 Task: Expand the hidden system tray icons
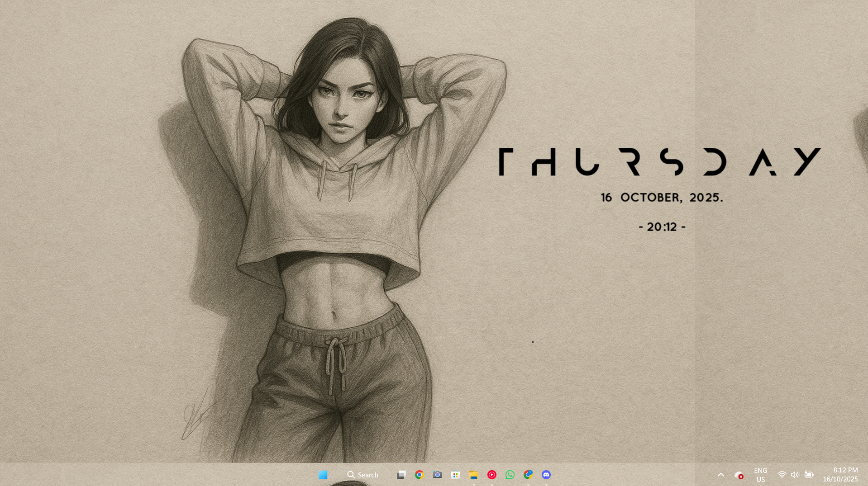[x=721, y=475]
